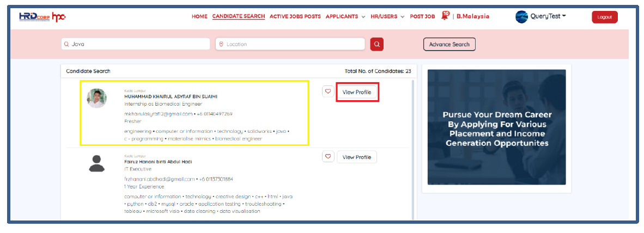The height and width of the screenshot is (233, 644).
Task: Open the notification bell icon
Action: tap(445, 16)
